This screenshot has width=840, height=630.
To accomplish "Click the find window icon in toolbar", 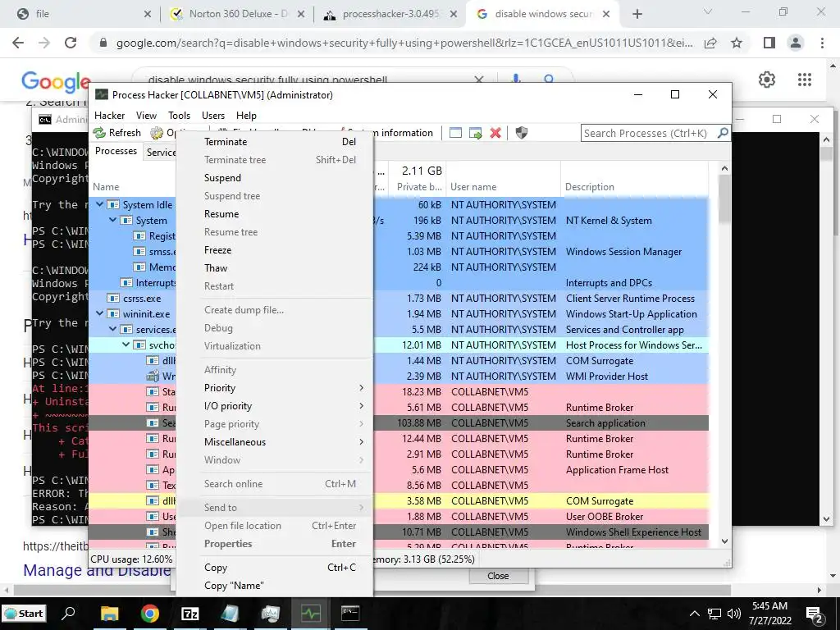I will [455, 133].
